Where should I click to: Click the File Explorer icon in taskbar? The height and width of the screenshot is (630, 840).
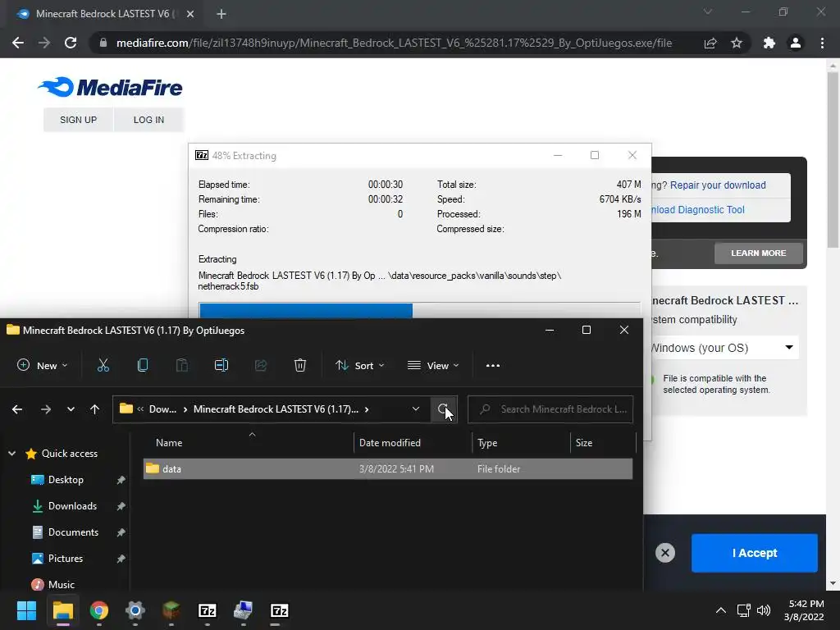pos(62,610)
